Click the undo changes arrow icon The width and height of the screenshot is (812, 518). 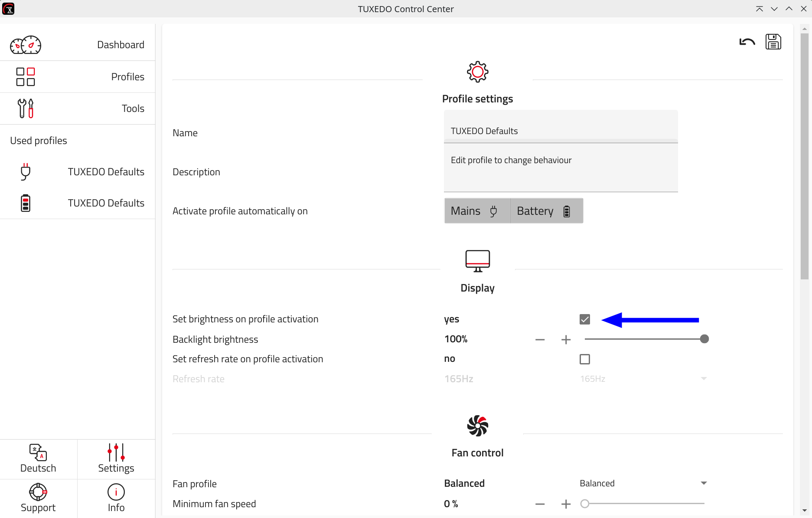[x=747, y=42]
